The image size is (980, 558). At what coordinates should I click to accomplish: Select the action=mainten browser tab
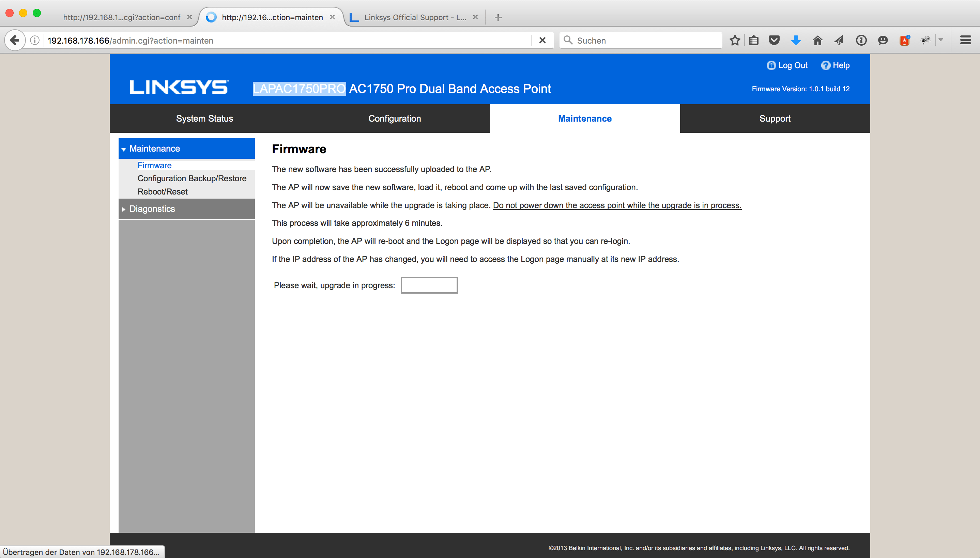(x=272, y=17)
